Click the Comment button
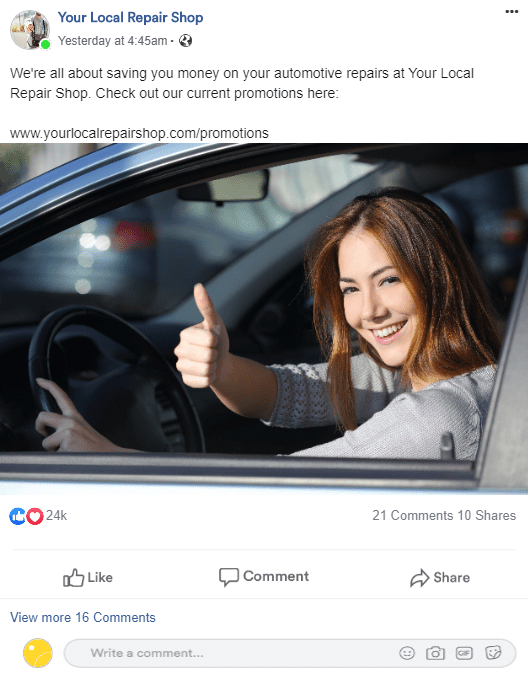Viewport: 529px width, 677px height. point(264,577)
